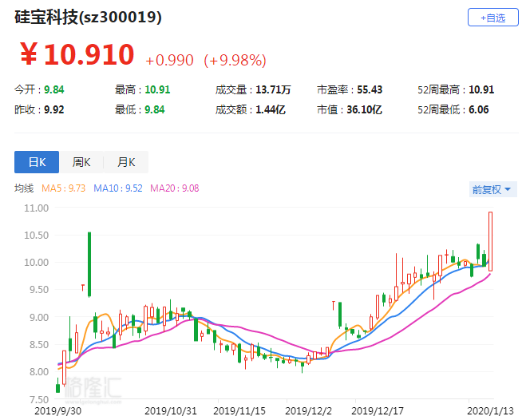Click the 最高 value 10.91
The width and height of the screenshot is (530, 420).
click(157, 89)
